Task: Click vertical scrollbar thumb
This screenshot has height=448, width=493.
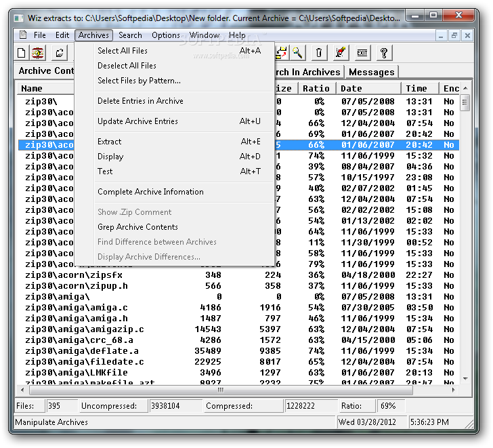Action: tap(465, 102)
